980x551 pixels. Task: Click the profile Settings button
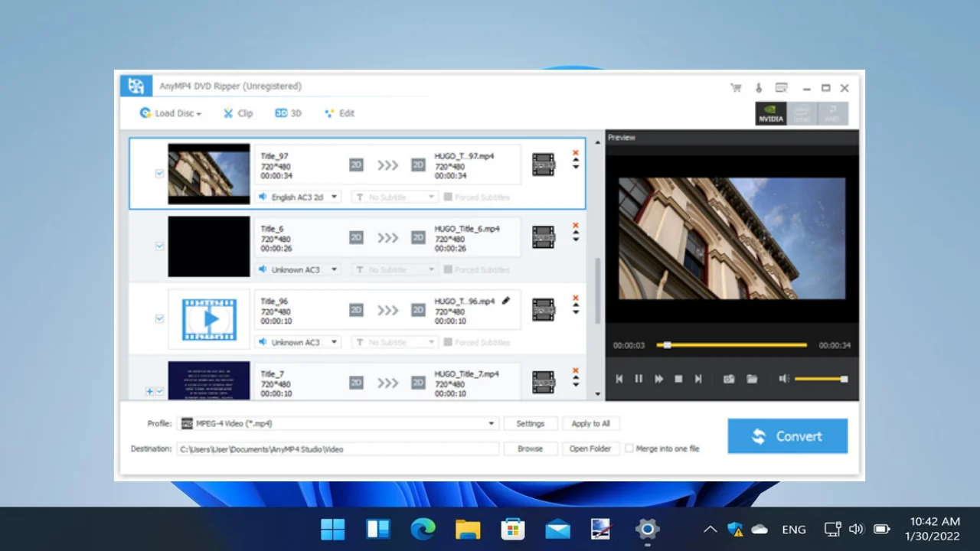pyautogui.click(x=530, y=423)
